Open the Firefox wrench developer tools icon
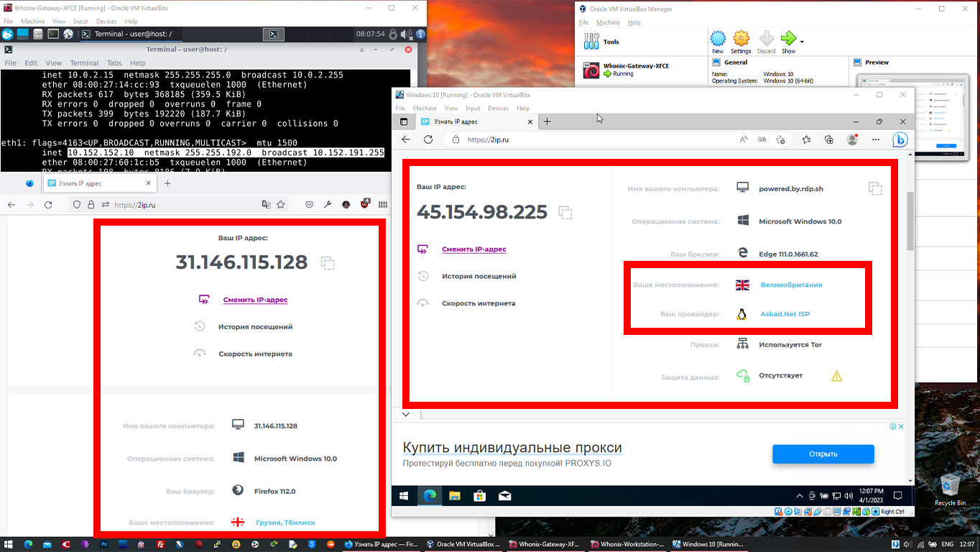Screen dimensions: 980x552 [x=328, y=205]
